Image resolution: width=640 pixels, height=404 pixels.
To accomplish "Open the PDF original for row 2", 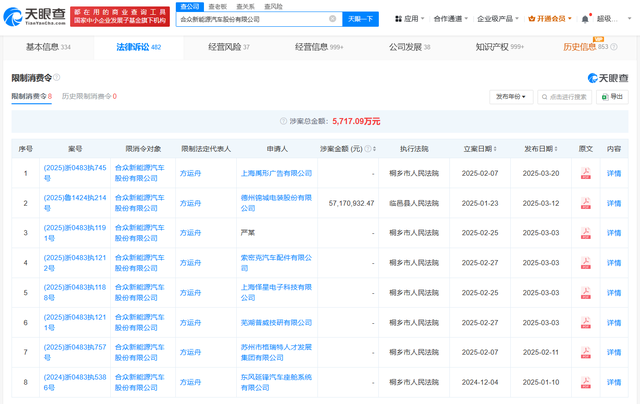I will (x=586, y=203).
